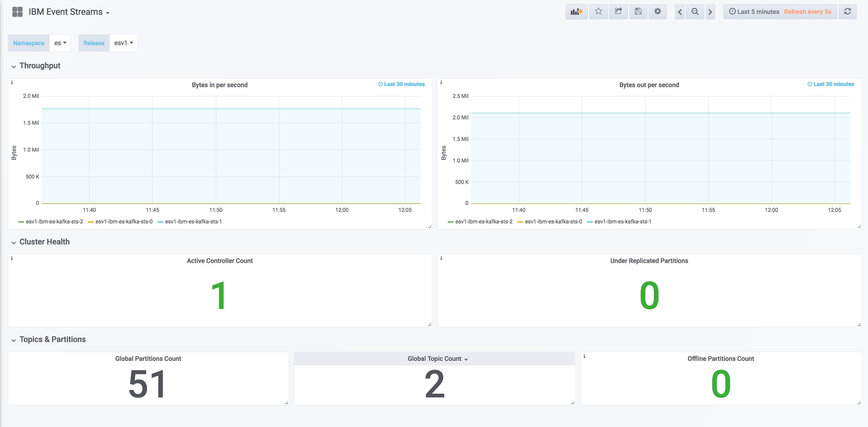This screenshot has width=868, height=427.
Task: Click the Add panel icon
Action: [576, 12]
